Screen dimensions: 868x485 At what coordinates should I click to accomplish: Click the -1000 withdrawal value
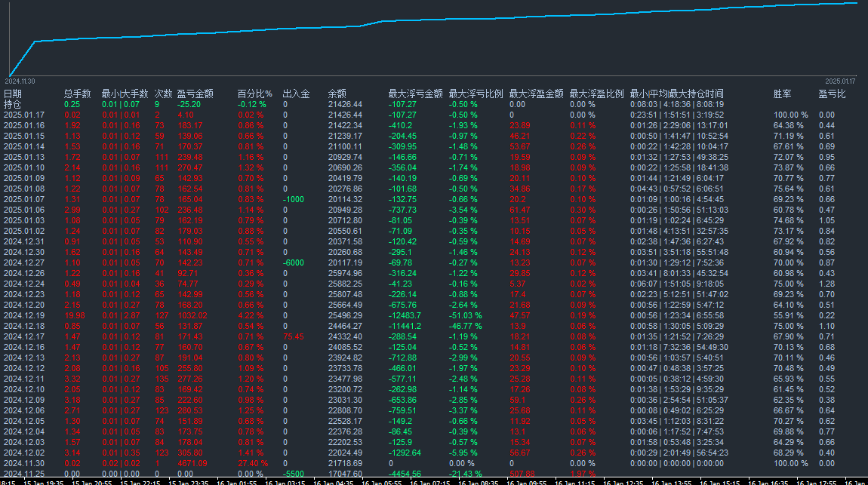click(294, 200)
